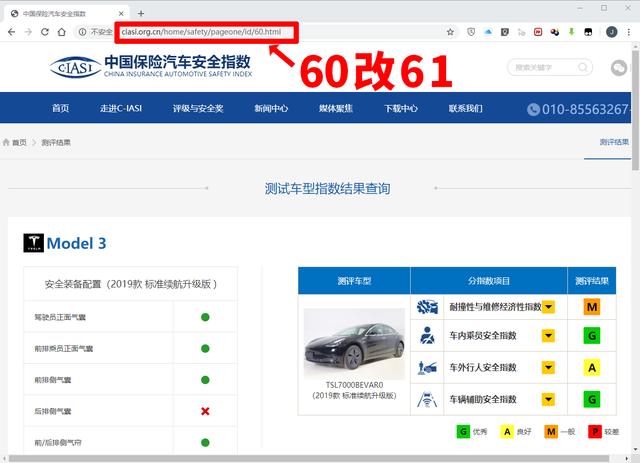Reload the page with the refresh icon
Viewport: 640px width, 463px height.
[45, 32]
